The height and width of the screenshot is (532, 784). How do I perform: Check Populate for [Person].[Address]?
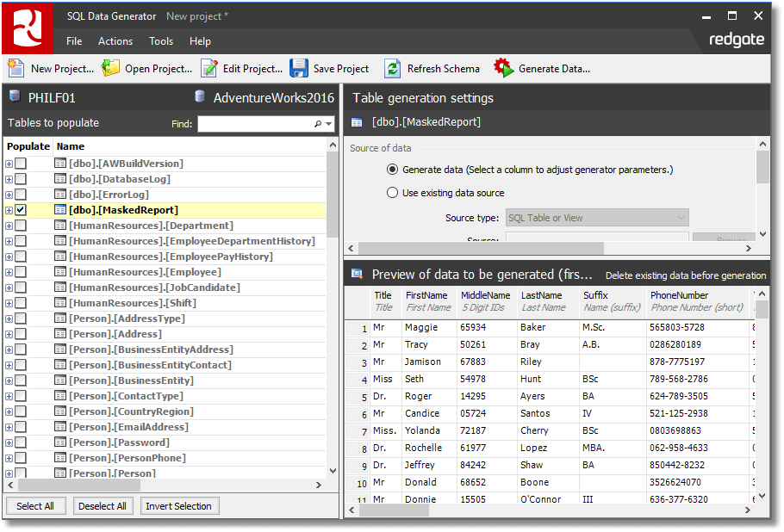(x=19, y=333)
